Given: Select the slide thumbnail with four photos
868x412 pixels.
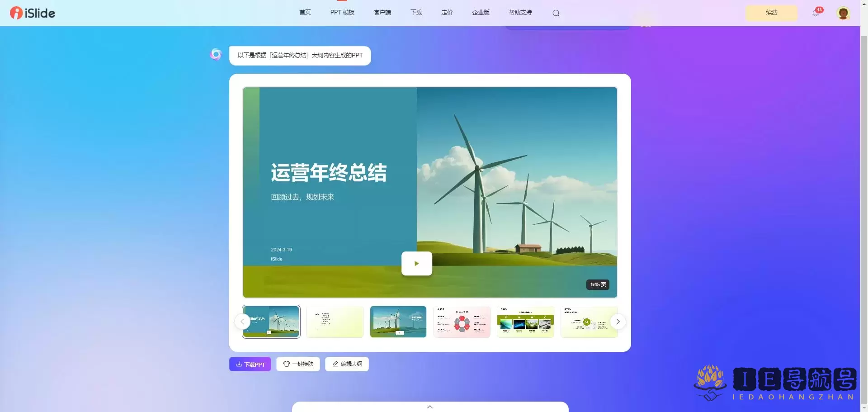Looking at the screenshot, I should pos(525,322).
